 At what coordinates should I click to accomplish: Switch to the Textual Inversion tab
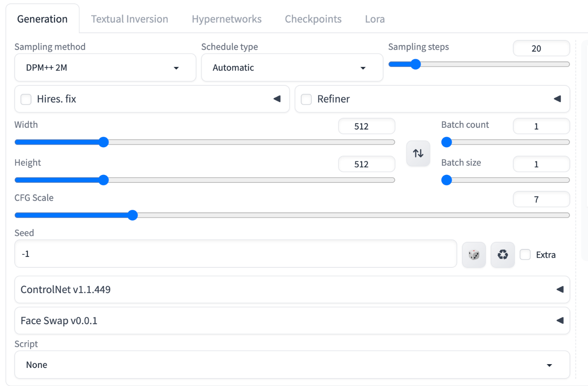tap(129, 19)
